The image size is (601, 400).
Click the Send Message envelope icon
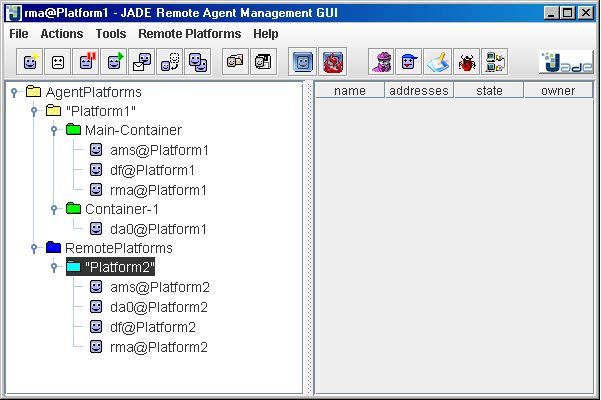(142, 62)
